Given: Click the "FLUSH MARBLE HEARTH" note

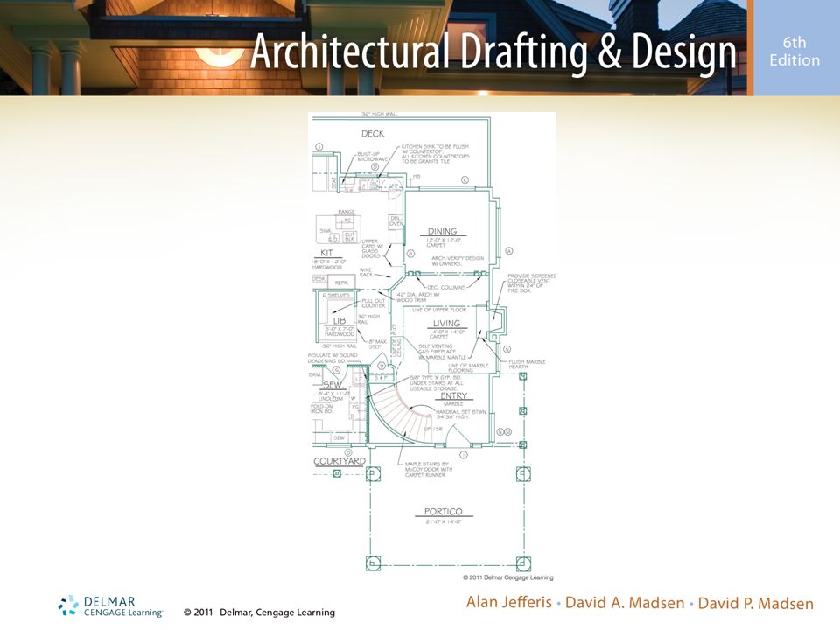Looking at the screenshot, I should pyautogui.click(x=527, y=364).
